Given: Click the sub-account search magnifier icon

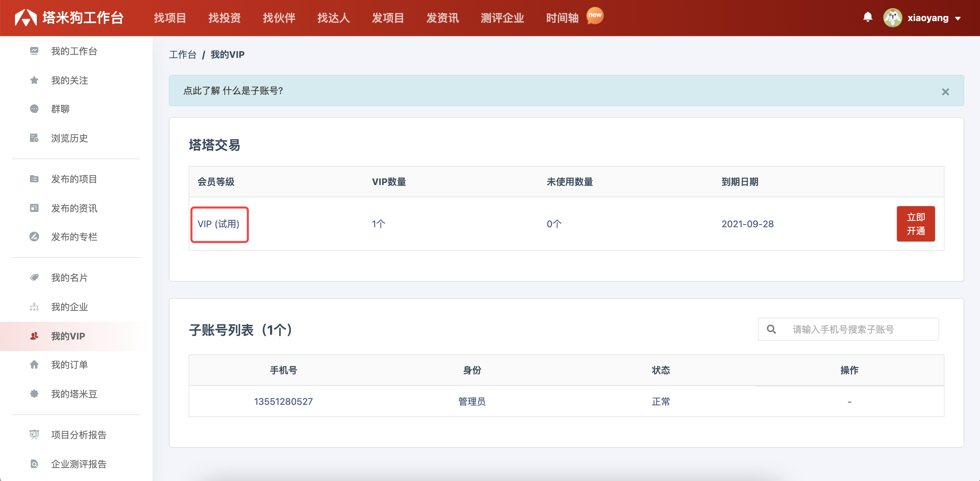Looking at the screenshot, I should coord(771,329).
